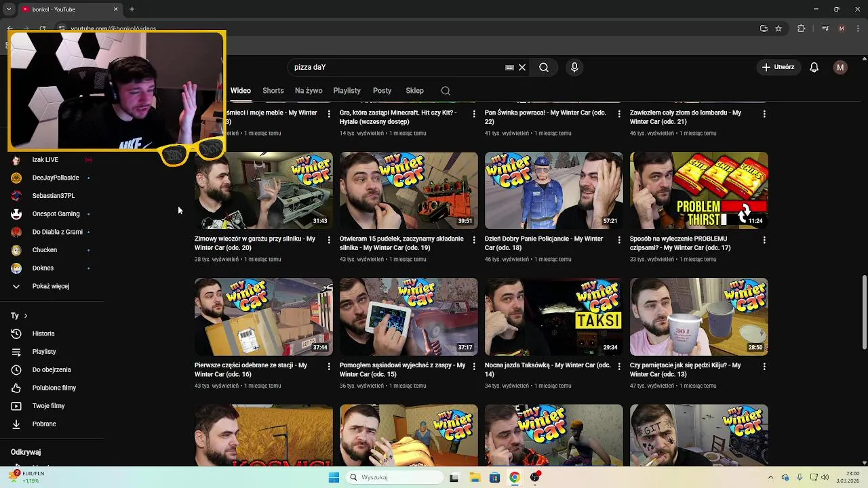Open Chrome media controls icon

[825, 28]
